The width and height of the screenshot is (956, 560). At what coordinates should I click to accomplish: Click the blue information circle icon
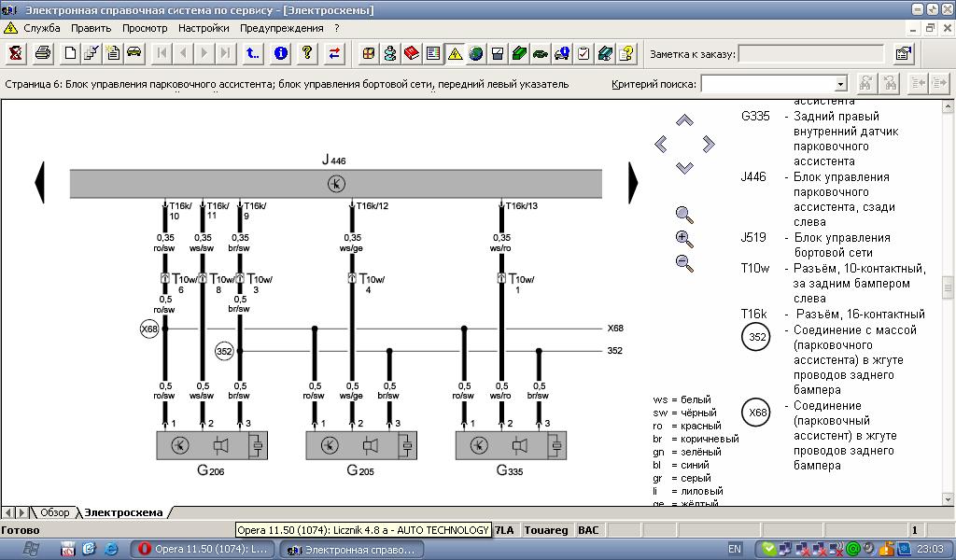pyautogui.click(x=280, y=53)
